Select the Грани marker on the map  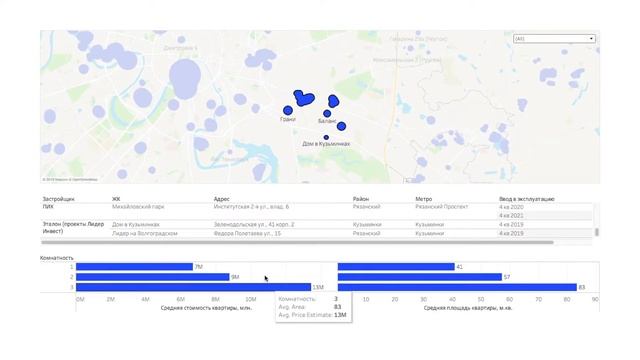click(288, 110)
